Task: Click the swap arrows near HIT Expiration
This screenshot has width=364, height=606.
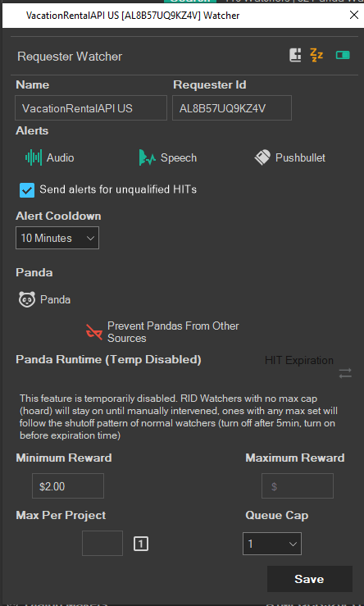Action: 345,373
